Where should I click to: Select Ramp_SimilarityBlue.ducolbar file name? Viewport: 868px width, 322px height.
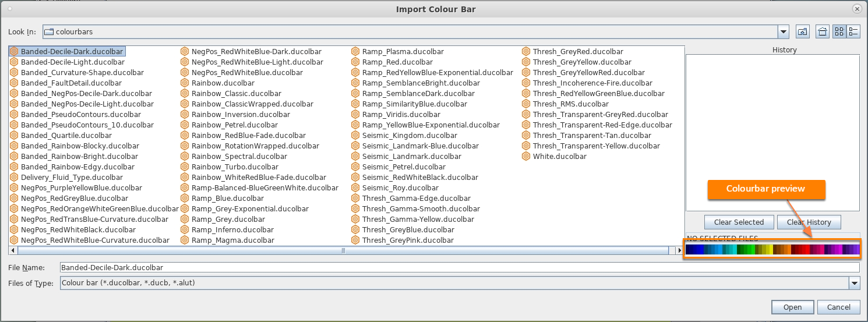(x=415, y=104)
